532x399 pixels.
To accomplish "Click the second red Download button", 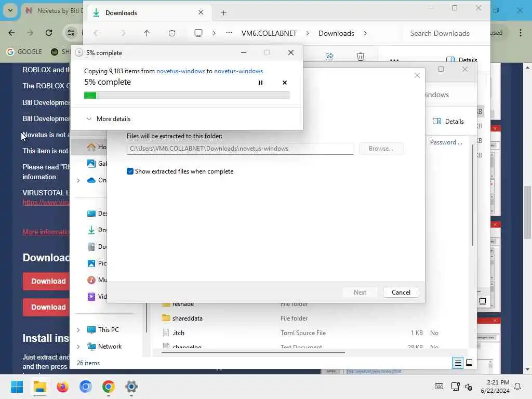I will pyautogui.click(x=46, y=307).
